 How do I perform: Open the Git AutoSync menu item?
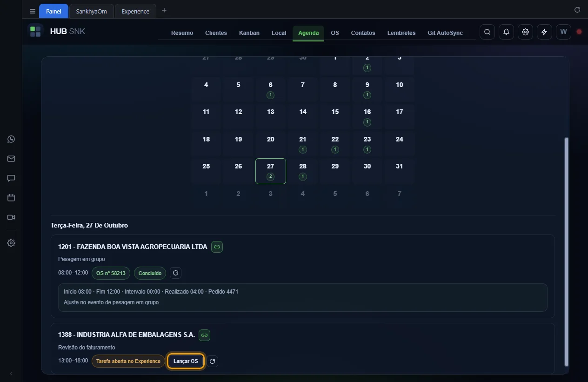click(445, 33)
